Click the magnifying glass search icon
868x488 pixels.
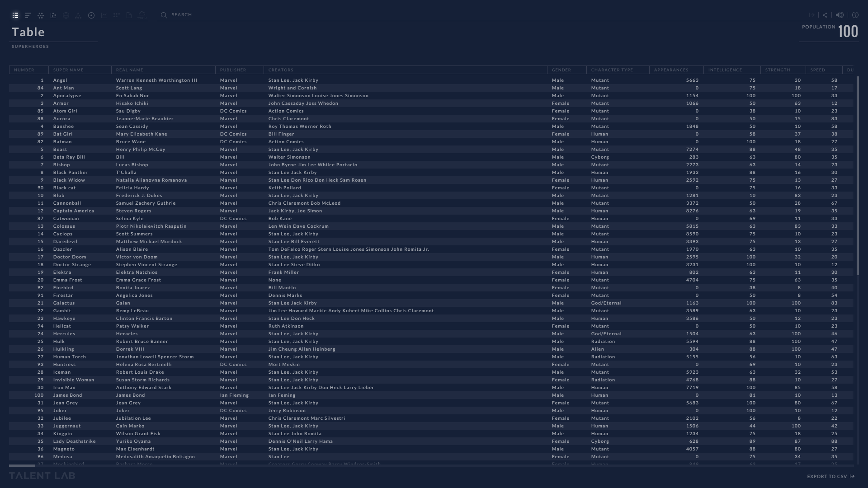coord(164,15)
